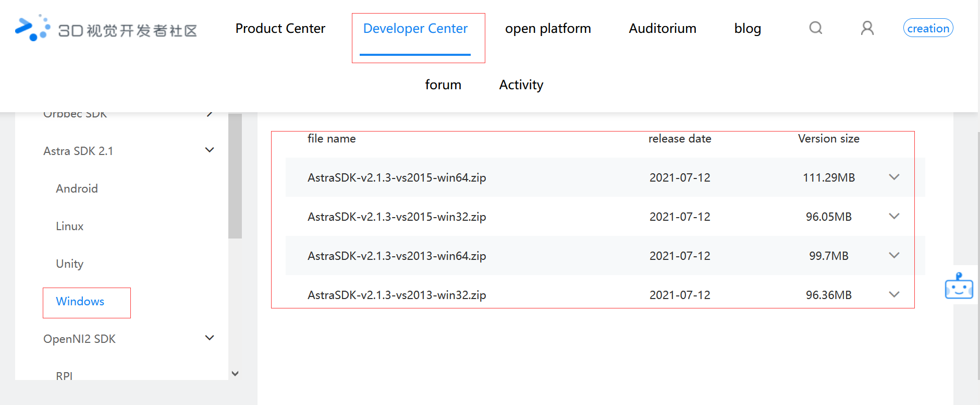Select the Unity platform item
Screen dimensions: 980x405
pos(70,264)
